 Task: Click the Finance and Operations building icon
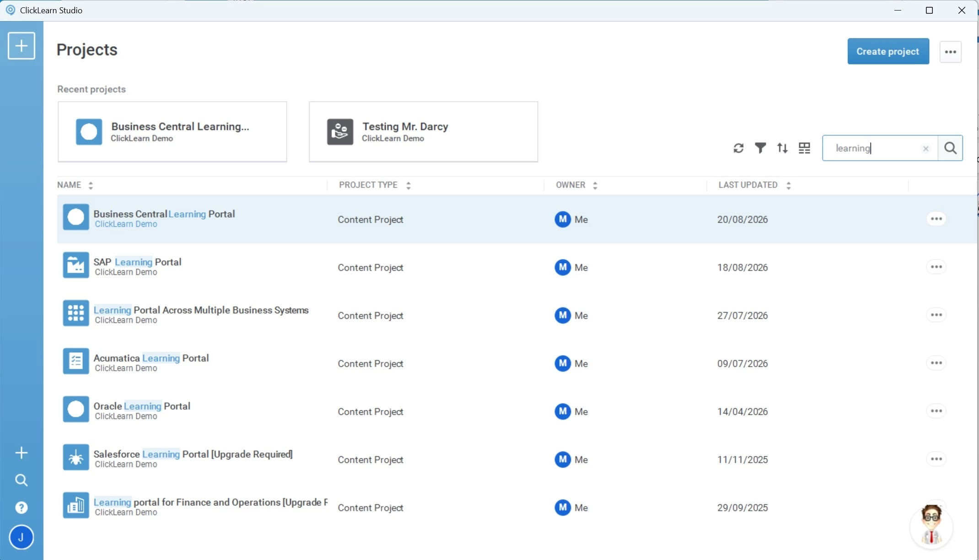[x=76, y=505]
